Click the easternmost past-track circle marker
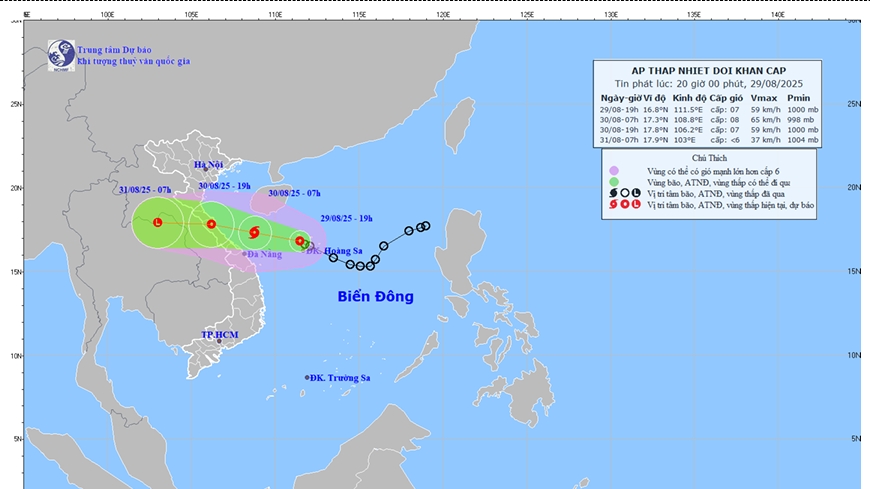 425,226
